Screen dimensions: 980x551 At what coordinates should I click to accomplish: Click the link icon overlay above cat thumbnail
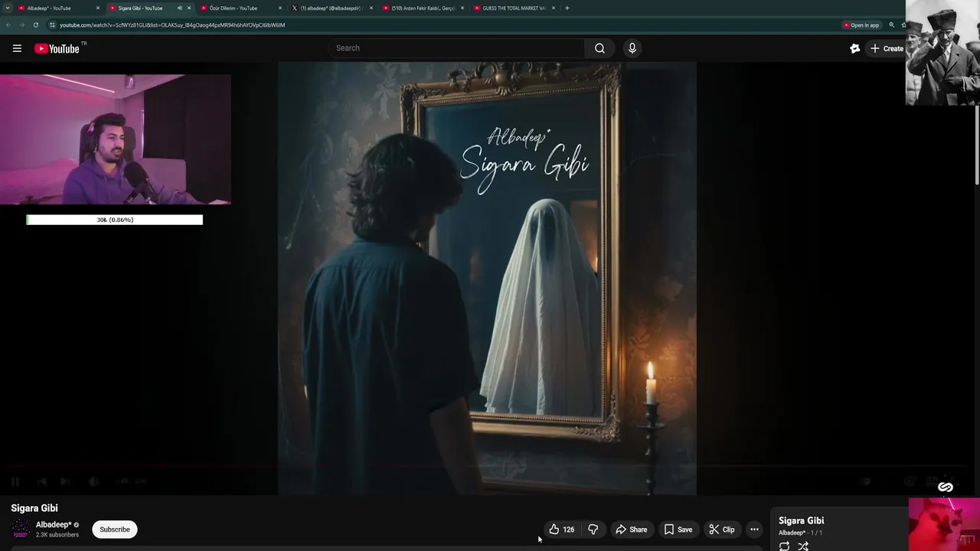(x=946, y=487)
